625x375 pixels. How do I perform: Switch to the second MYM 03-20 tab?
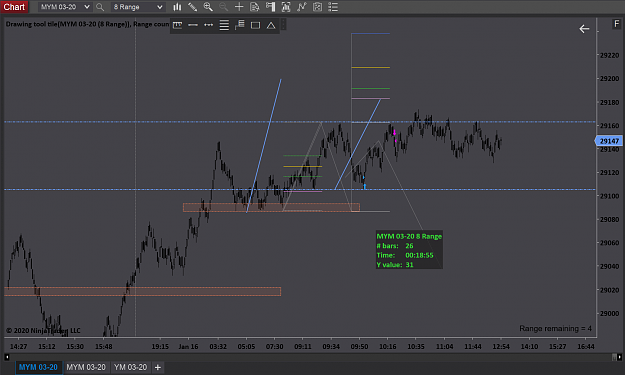(x=86, y=367)
